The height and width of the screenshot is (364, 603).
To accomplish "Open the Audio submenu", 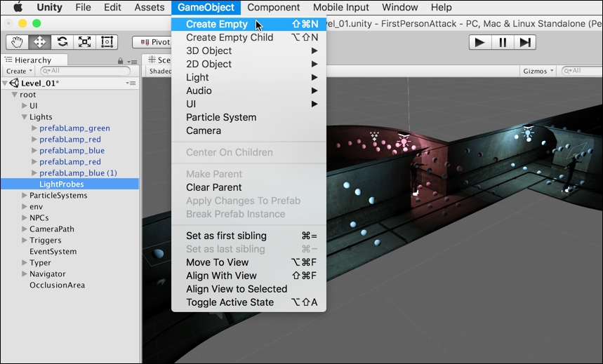I will [x=249, y=90].
